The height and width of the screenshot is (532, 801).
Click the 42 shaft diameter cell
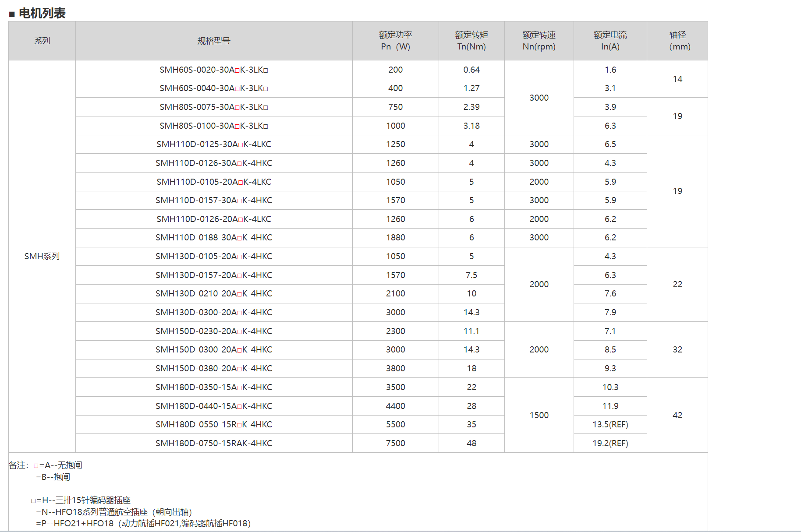(x=677, y=415)
